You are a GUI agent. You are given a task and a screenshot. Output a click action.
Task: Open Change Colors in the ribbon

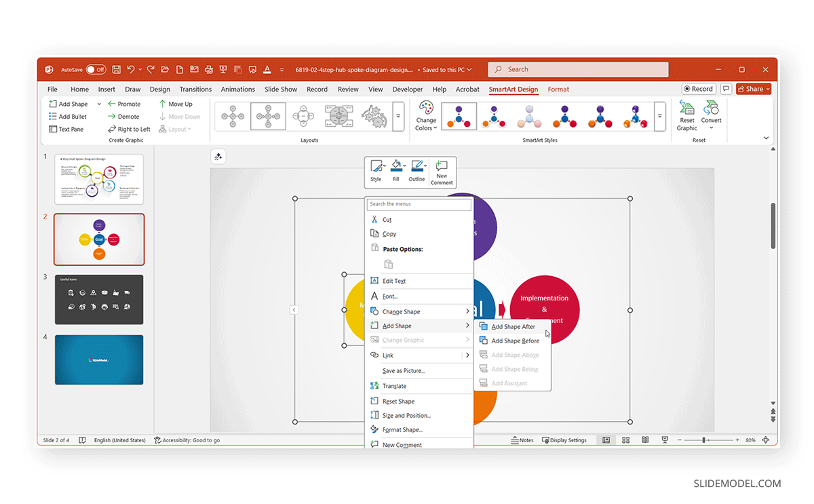[x=426, y=116]
